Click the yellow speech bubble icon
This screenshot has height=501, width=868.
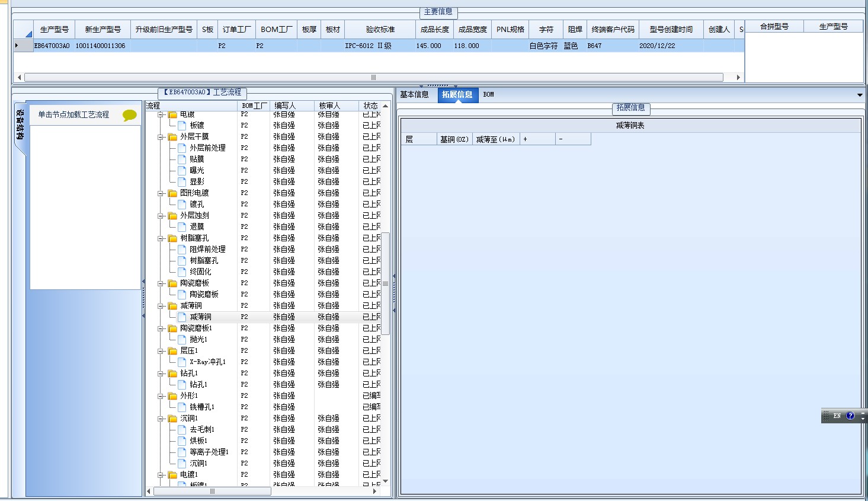(x=130, y=115)
